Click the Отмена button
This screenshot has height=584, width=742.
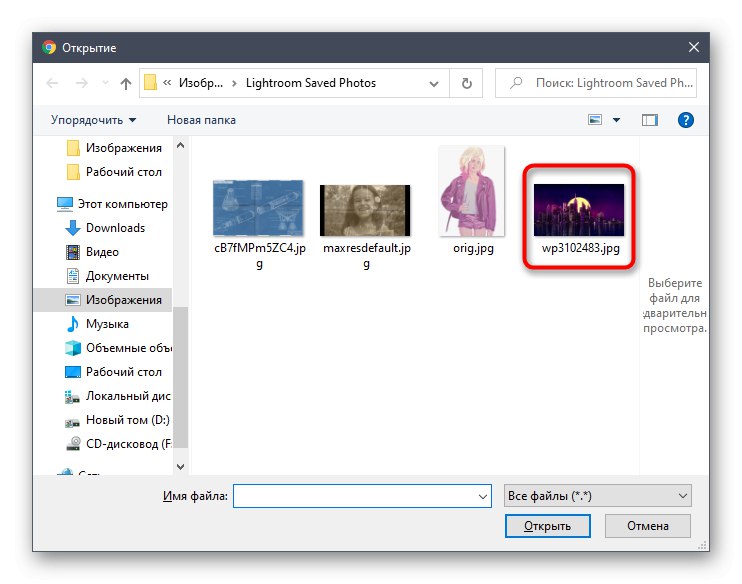tap(647, 526)
